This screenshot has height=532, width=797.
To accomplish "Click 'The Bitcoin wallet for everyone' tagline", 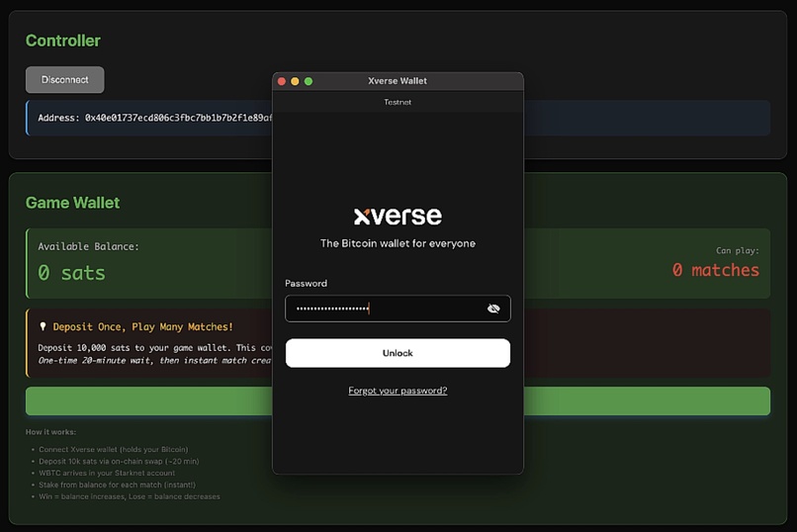I will coord(398,243).
